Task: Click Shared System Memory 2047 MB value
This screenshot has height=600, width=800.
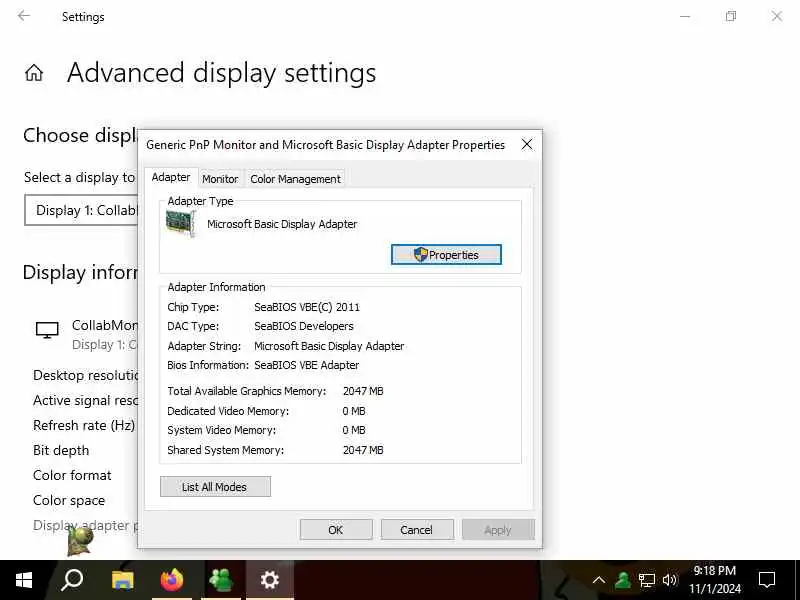Action: [x=363, y=450]
